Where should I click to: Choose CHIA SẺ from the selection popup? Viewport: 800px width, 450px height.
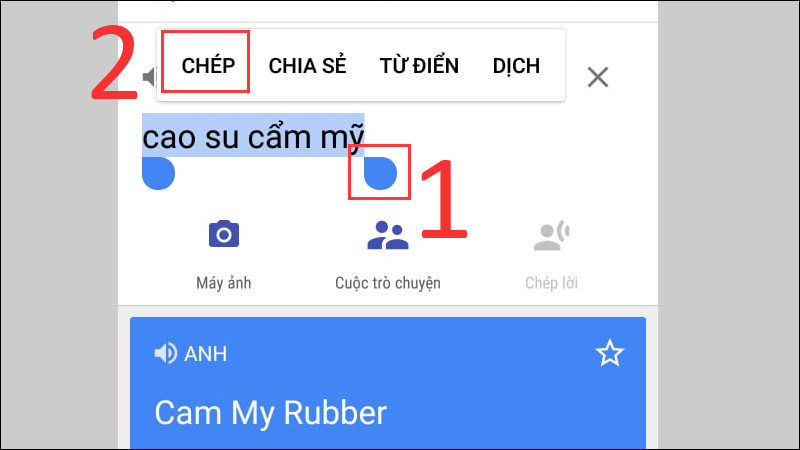[x=308, y=66]
